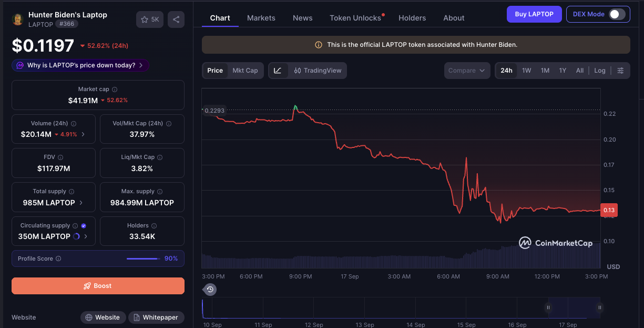This screenshot has height=328, width=644.
Task: Click the share icon beside the watchlist button
Action: pos(176,19)
